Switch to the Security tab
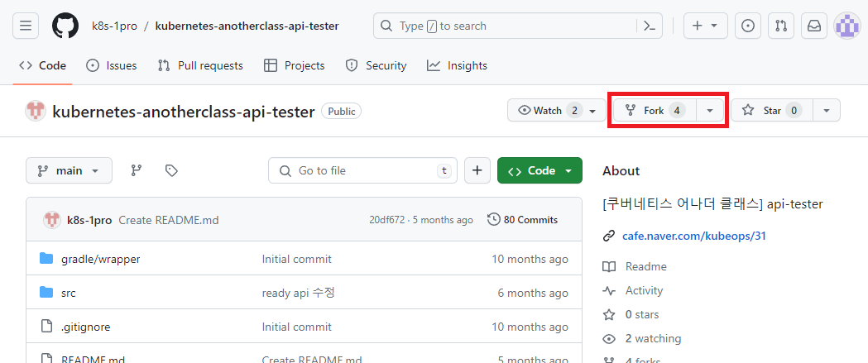The width and height of the screenshot is (868, 363). coord(376,66)
